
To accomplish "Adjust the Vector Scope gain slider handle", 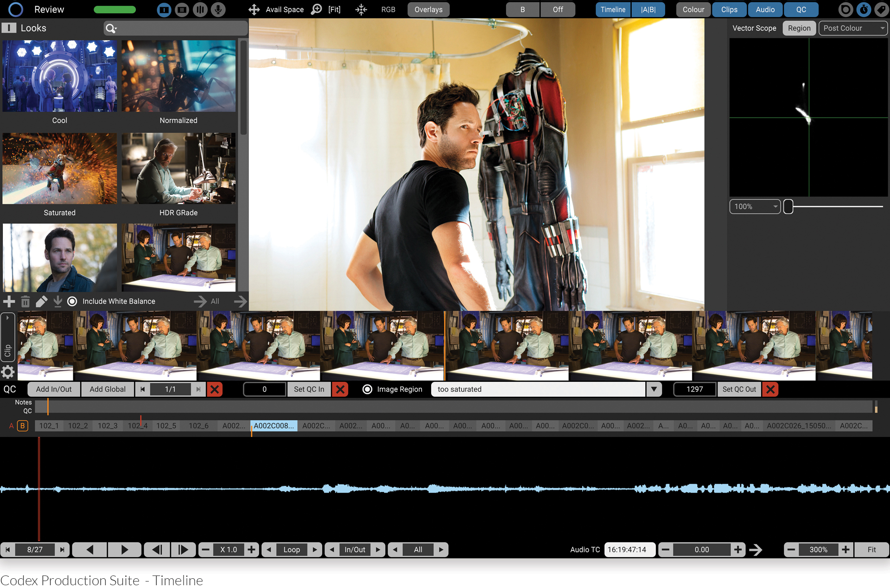I will click(x=788, y=207).
